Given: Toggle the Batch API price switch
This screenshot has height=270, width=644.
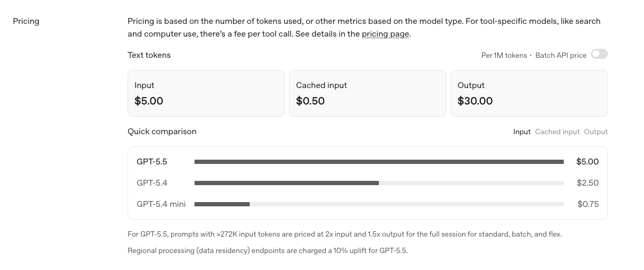Looking at the screenshot, I should point(599,54).
